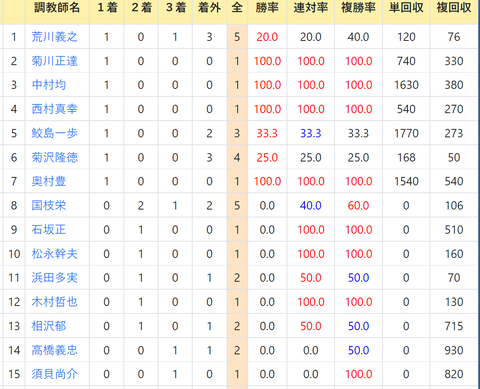
Task: Open trainer 相沢郁 link
Action: (x=49, y=326)
